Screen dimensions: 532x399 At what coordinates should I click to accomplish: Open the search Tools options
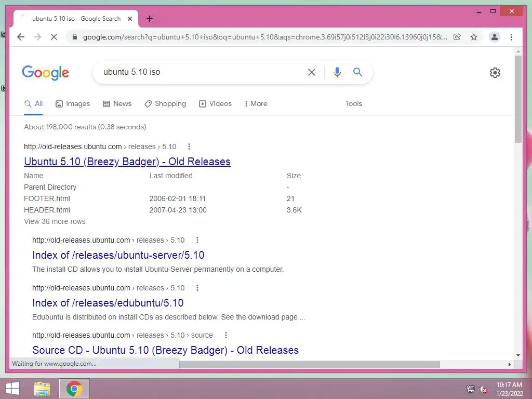tap(353, 103)
